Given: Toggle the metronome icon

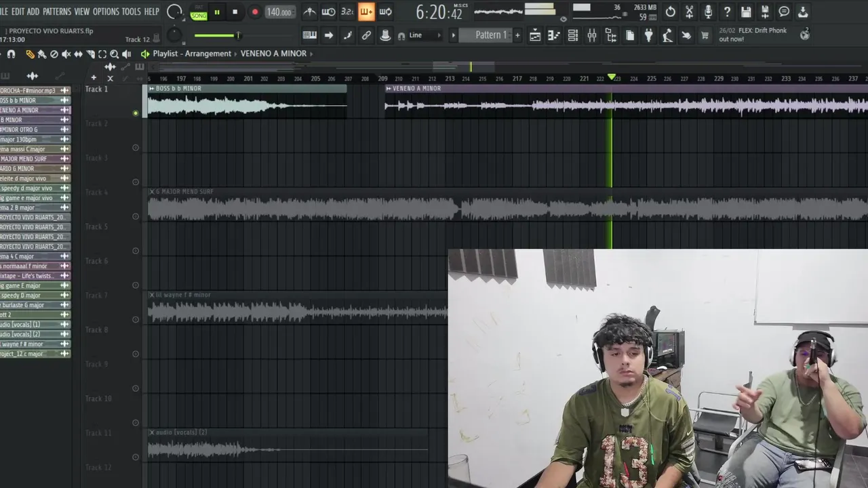Looking at the screenshot, I should (x=309, y=12).
